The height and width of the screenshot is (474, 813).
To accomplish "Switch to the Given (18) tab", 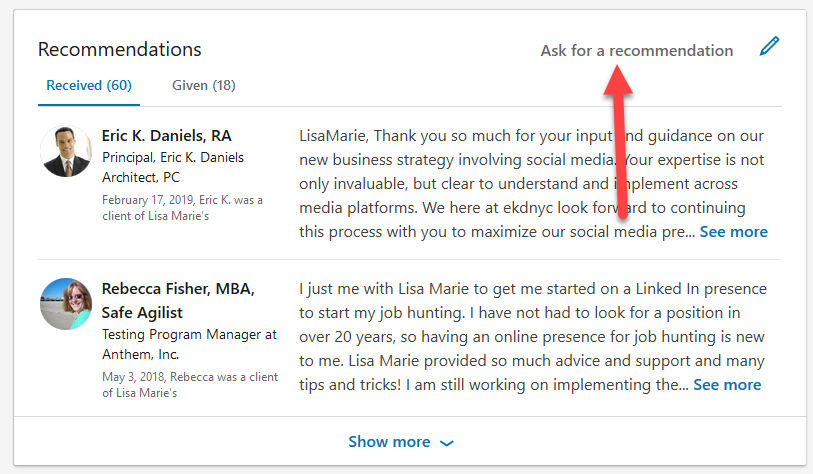I will point(204,85).
